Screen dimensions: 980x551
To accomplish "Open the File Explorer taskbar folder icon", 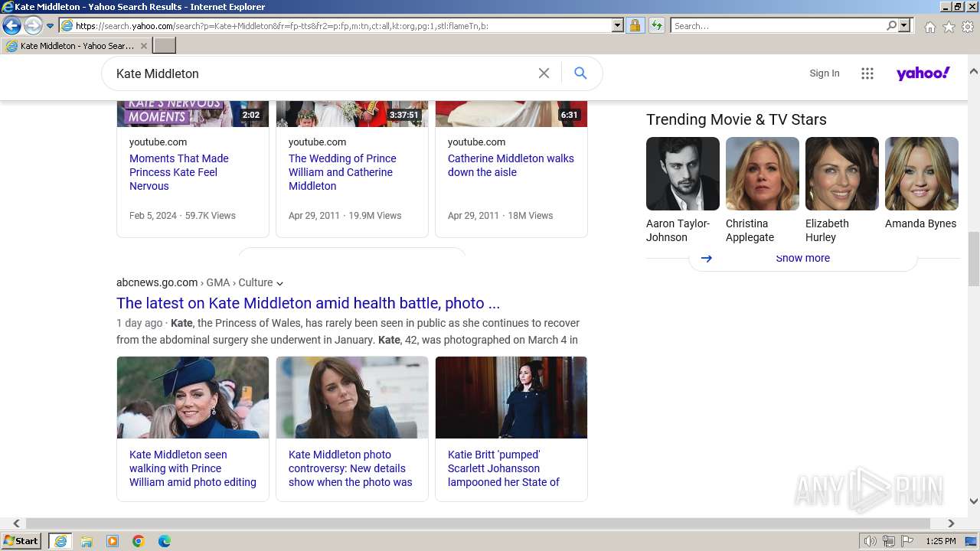I will [x=87, y=541].
